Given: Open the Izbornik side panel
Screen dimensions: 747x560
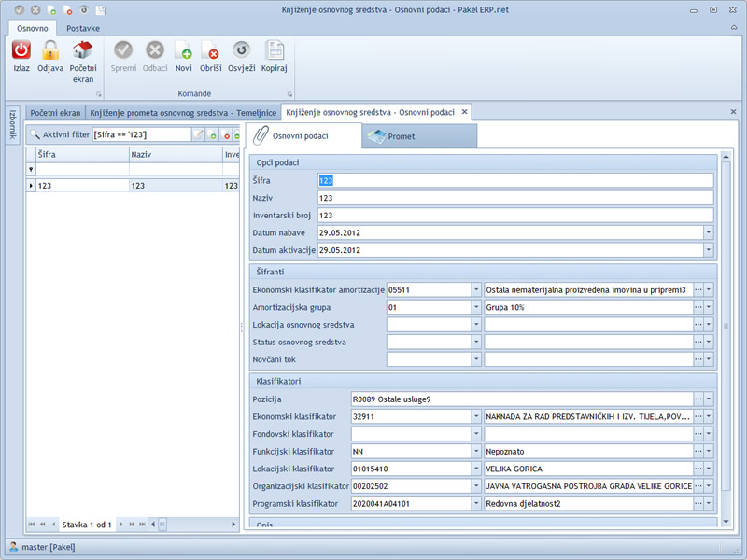Looking at the screenshot, I should [12, 123].
